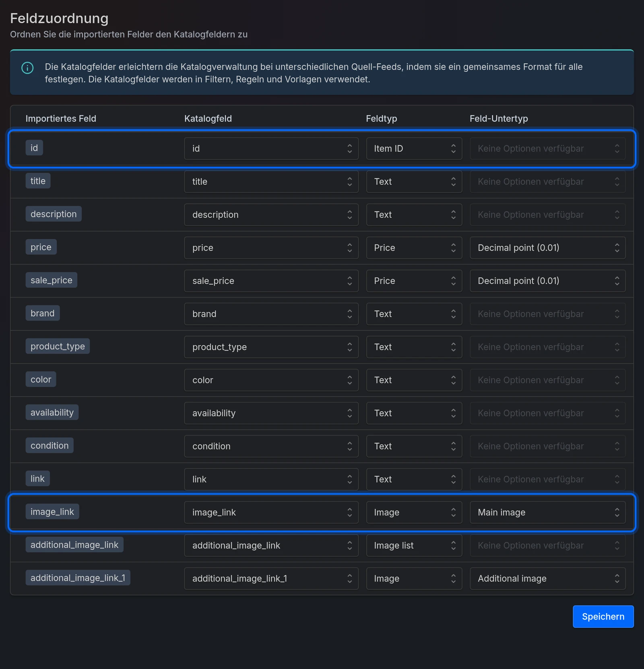Open Feldtyp dropdown in link row
644x669 pixels.
pyautogui.click(x=414, y=479)
